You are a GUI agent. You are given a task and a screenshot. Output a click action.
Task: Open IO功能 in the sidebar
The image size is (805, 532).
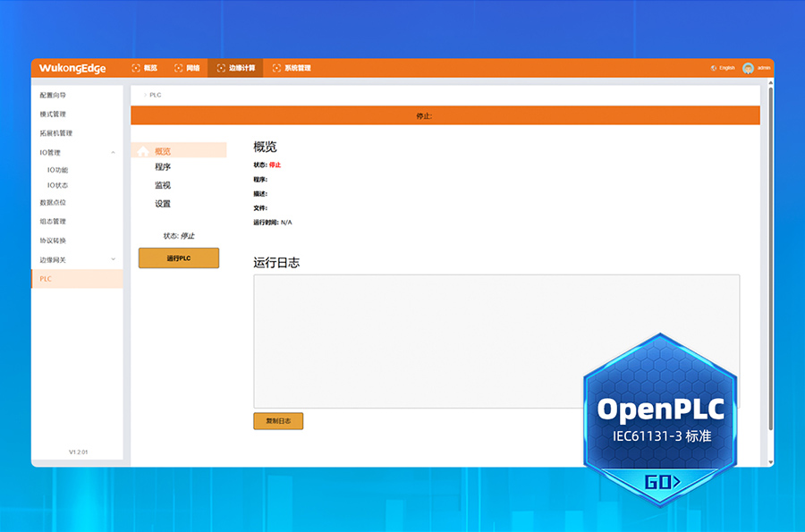(57, 170)
